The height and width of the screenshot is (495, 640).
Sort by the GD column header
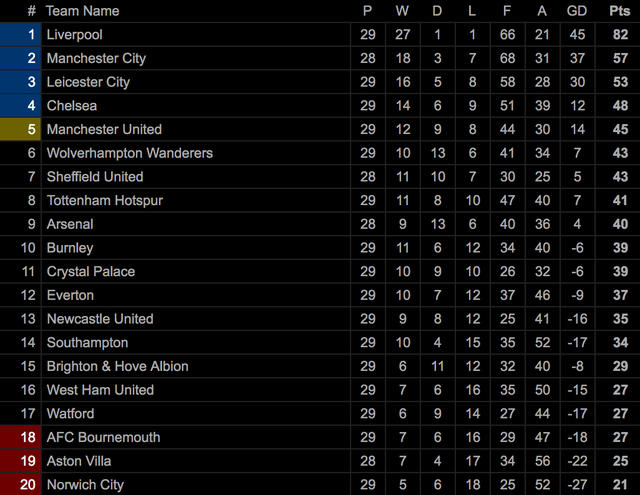tap(577, 11)
